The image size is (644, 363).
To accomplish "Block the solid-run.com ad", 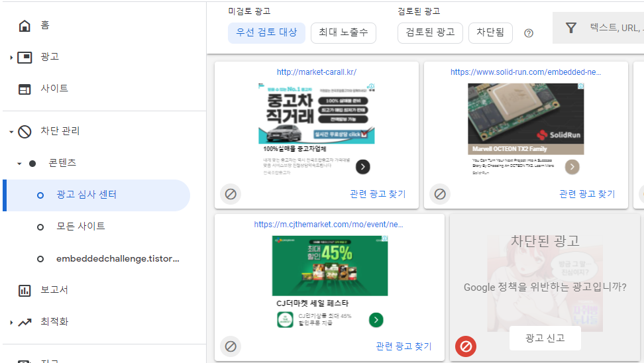I will [440, 194].
